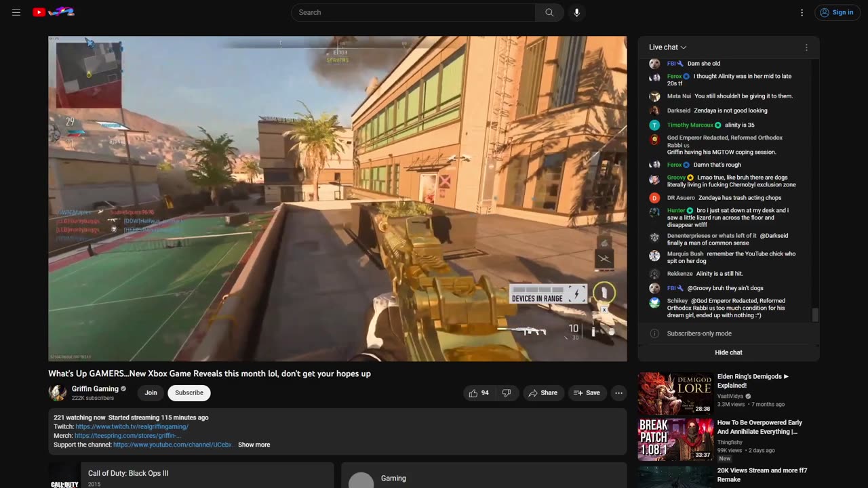Open How To Be Overpowered thumbnail
Viewport: 868px width, 488px height.
[x=675, y=439]
